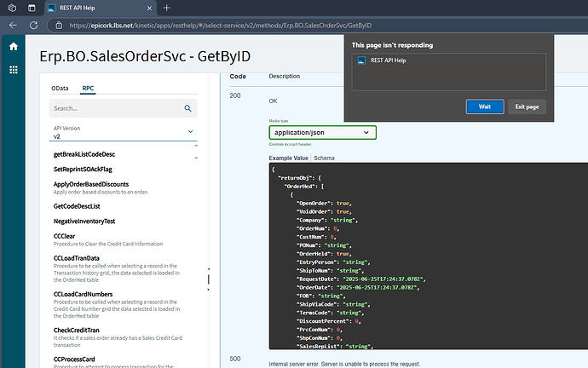Open the NegativeInventoryTest method
Image resolution: width=588 pixels, height=368 pixels.
[84, 221]
